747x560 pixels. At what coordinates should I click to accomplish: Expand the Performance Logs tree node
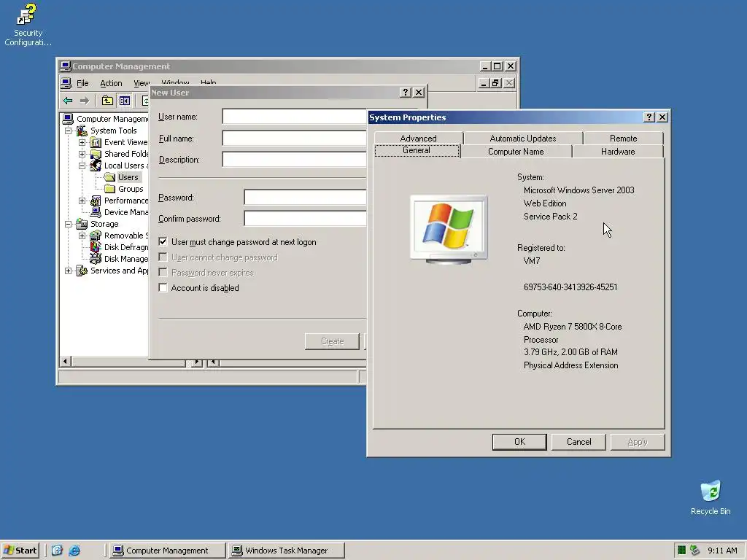pyautogui.click(x=82, y=201)
